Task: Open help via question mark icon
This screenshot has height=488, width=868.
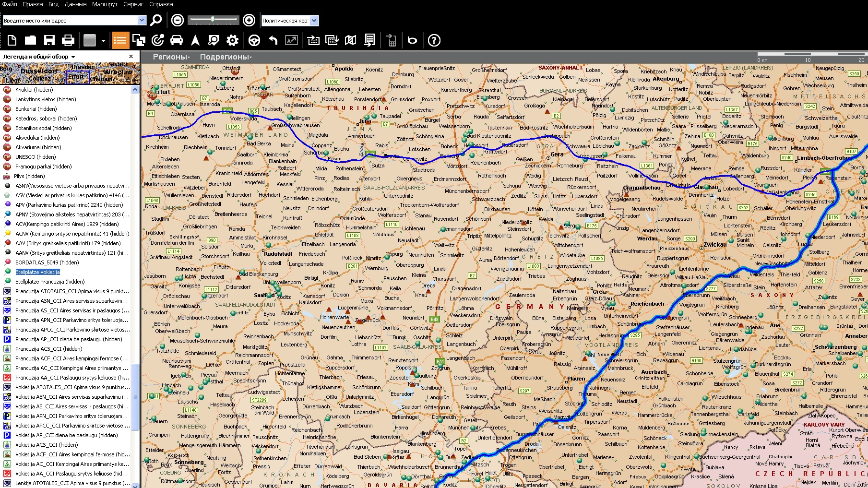Action: click(434, 40)
